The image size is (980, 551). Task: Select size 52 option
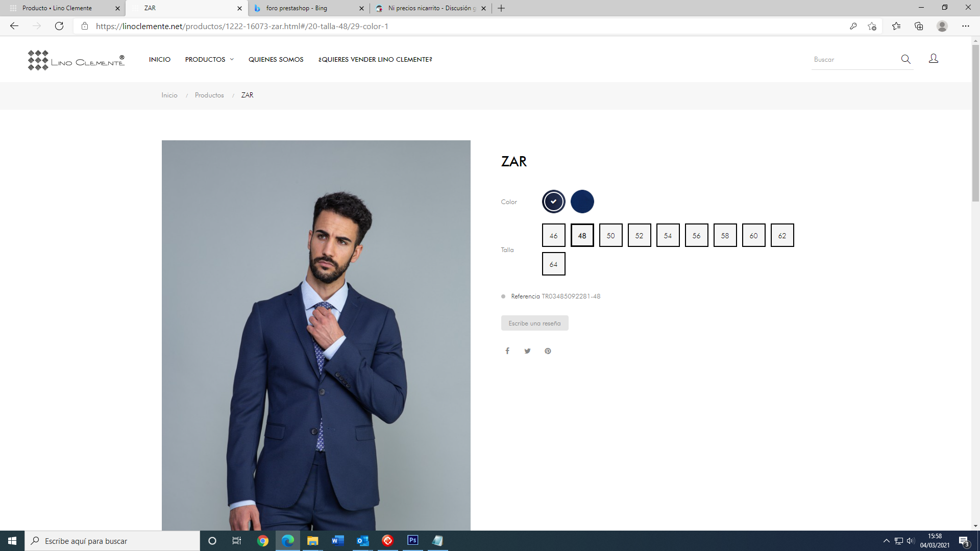point(639,235)
